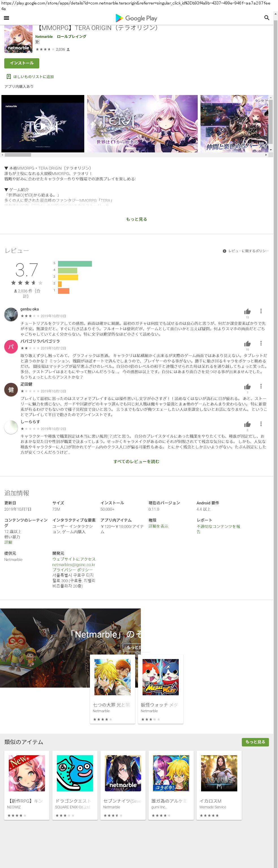Click the carousel right scroll arrow
This screenshot has height=868, width=278.
tap(266, 155)
